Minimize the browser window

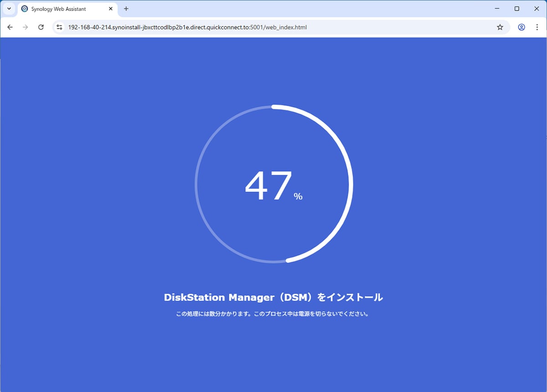(497, 9)
